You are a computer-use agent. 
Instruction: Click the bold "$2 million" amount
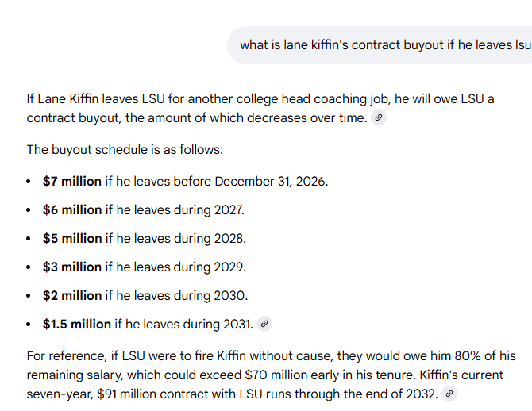tap(72, 295)
